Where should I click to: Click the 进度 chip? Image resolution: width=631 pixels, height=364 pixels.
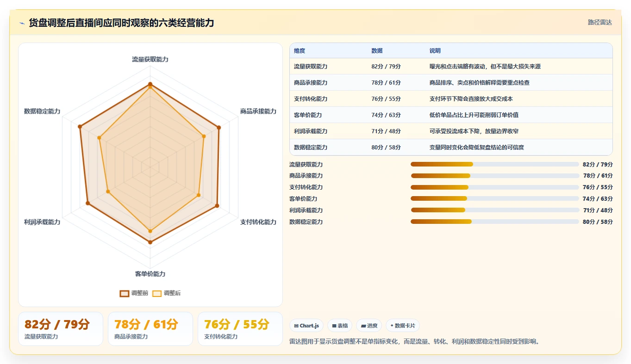(369, 326)
